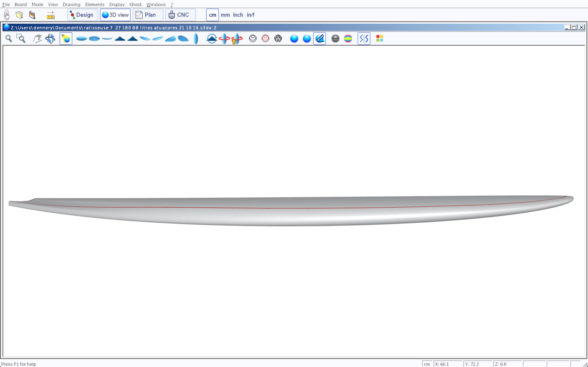Toggle the symmetry S|S mirror button
This screenshot has height=367, width=588.
click(x=364, y=39)
